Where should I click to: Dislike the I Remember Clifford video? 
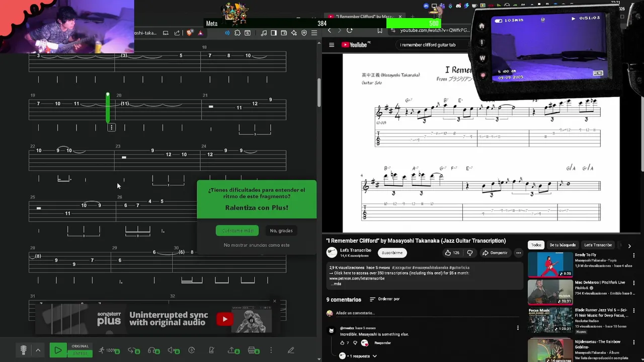tap(470, 252)
